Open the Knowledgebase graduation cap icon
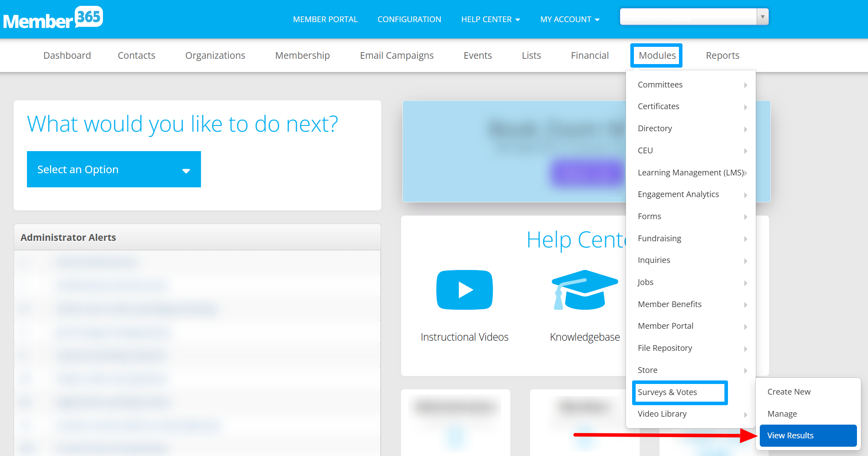 (x=584, y=289)
